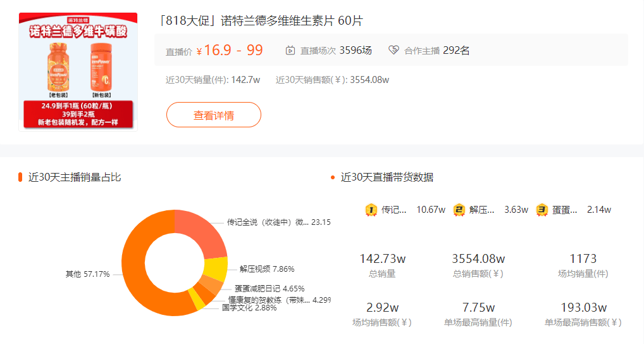Click the 7.75w 单场最高销量 value

click(478, 307)
